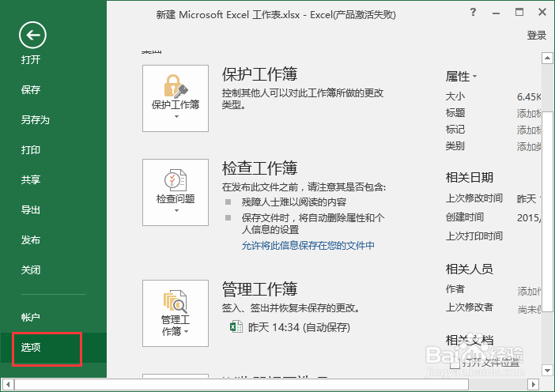
Task: Click 关闭 in the sidebar
Action: tap(31, 270)
